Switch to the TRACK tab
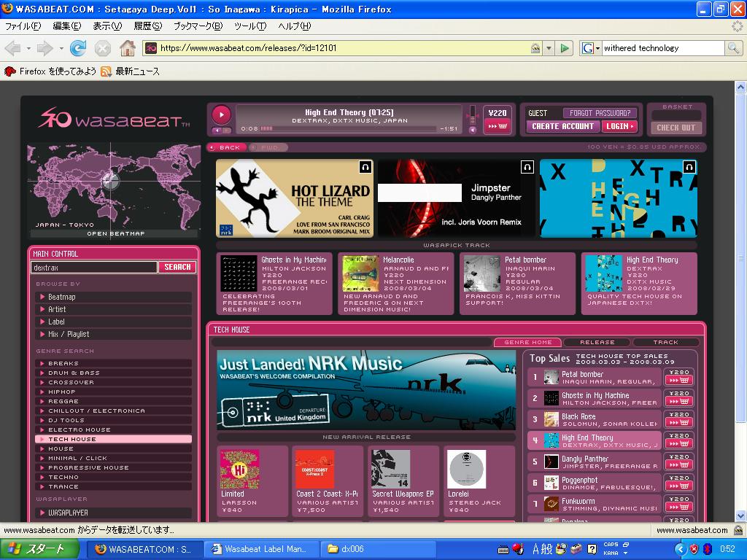 (x=665, y=343)
